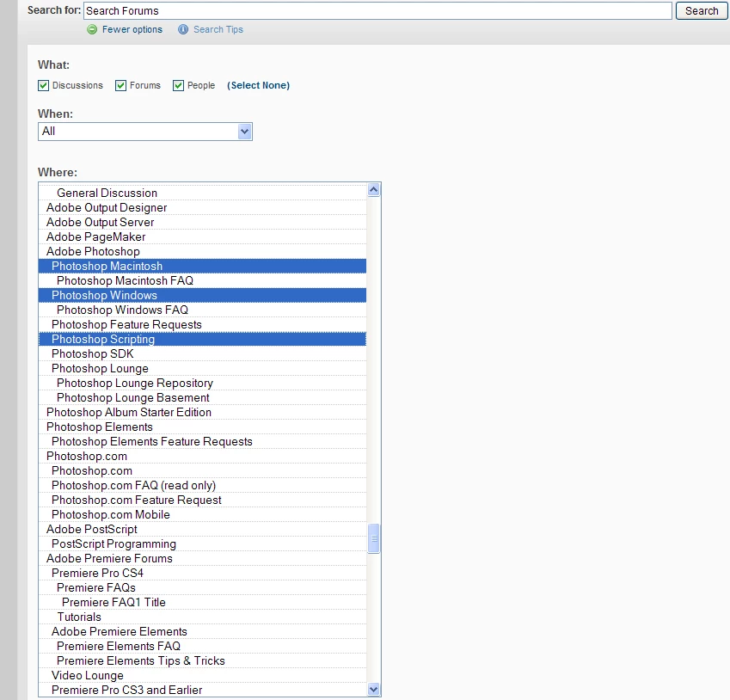Click the green Fewer options icon
Screen dimensions: 730x700
tap(92, 29)
